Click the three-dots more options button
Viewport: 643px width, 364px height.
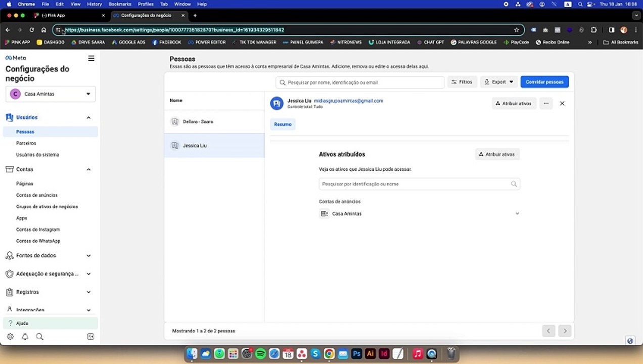546,103
